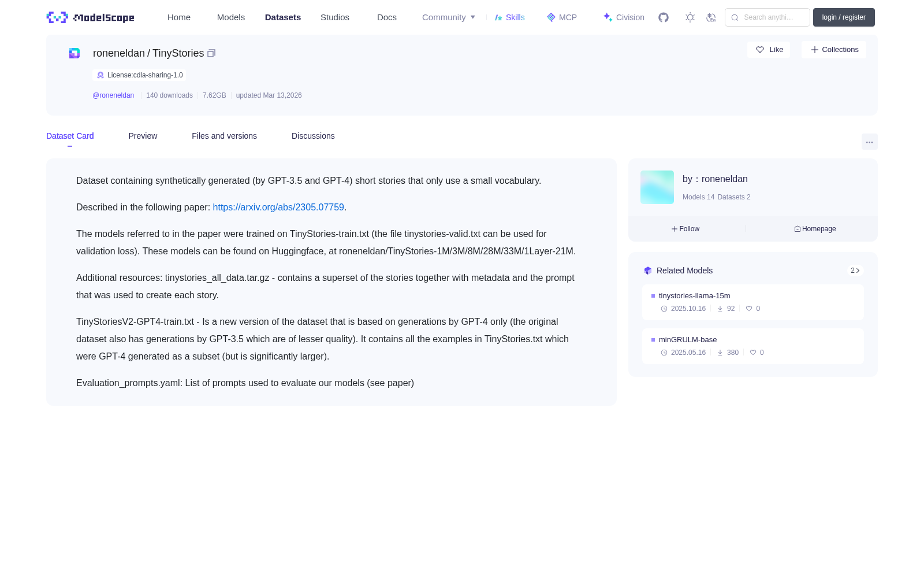Switch to the Preview tab
Viewport: 924px width, 578px height.
pos(143,136)
